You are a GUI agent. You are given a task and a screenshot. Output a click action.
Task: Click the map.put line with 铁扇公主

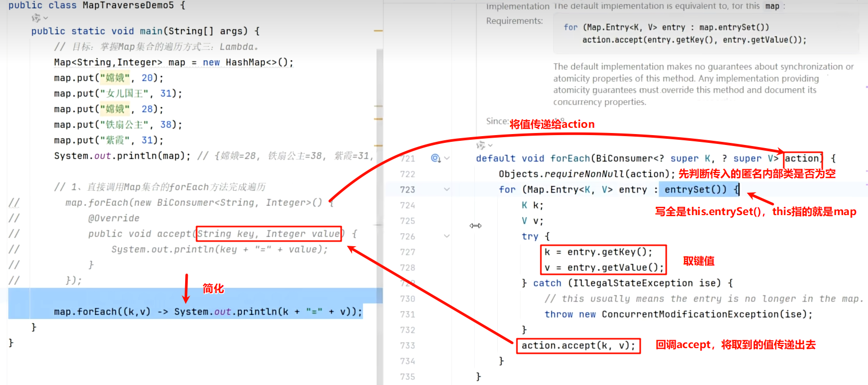118,125
